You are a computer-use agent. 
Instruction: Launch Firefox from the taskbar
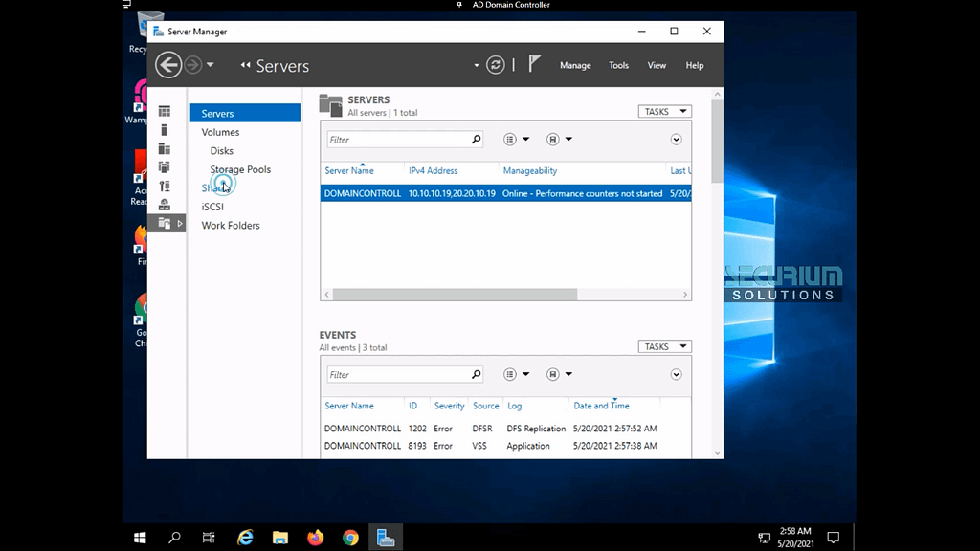(x=316, y=538)
